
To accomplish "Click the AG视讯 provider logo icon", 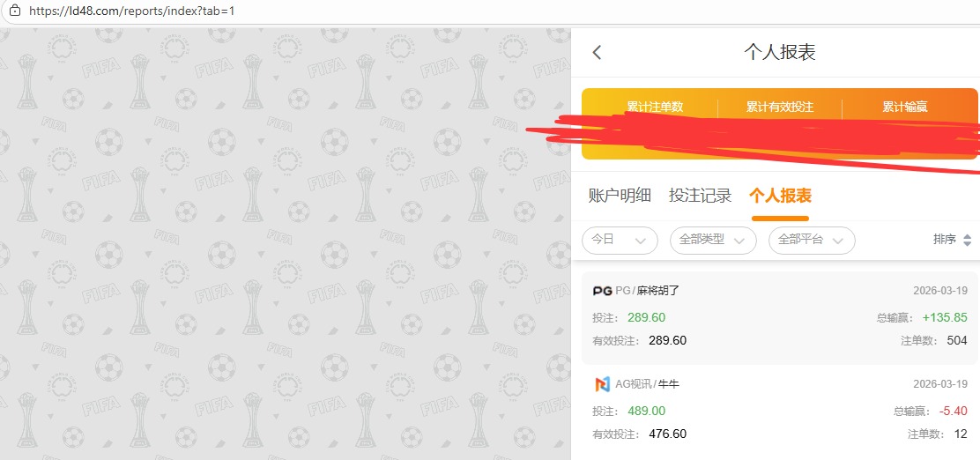I will tap(603, 384).
